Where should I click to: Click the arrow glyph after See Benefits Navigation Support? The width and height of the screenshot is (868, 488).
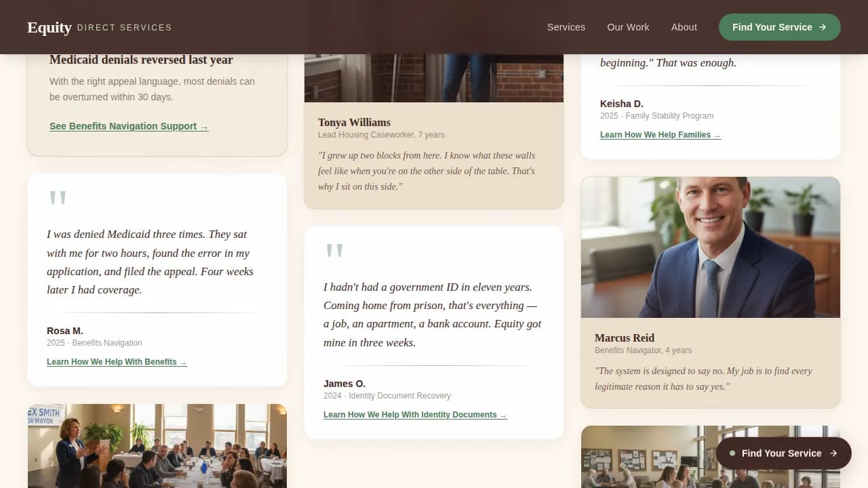coord(205,126)
